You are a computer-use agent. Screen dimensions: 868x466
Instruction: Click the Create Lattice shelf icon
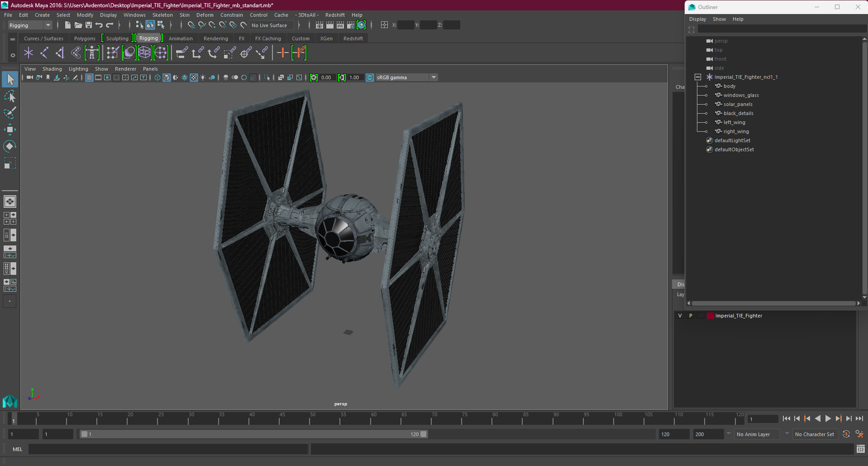[x=144, y=53]
